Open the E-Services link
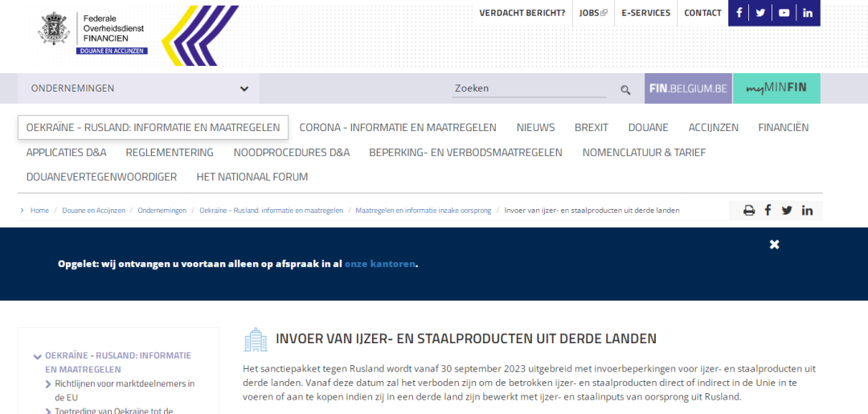 (x=645, y=13)
